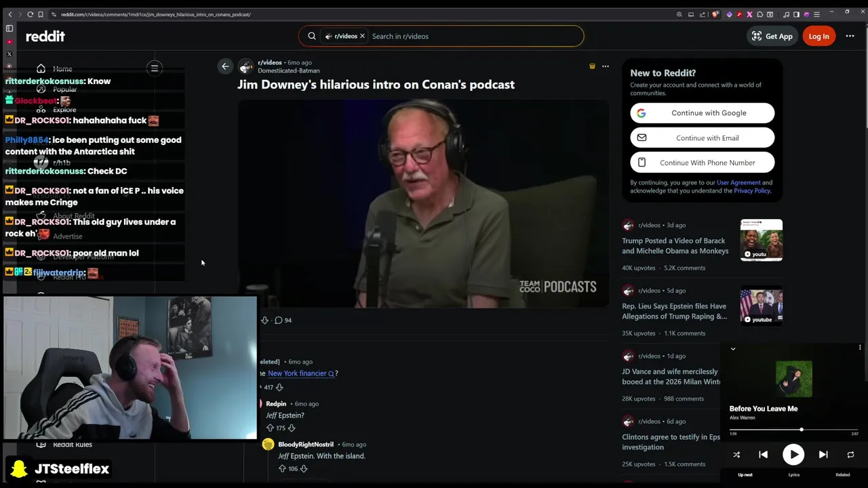Click the Get App button
Screen dimensions: 868x488
click(x=772, y=36)
